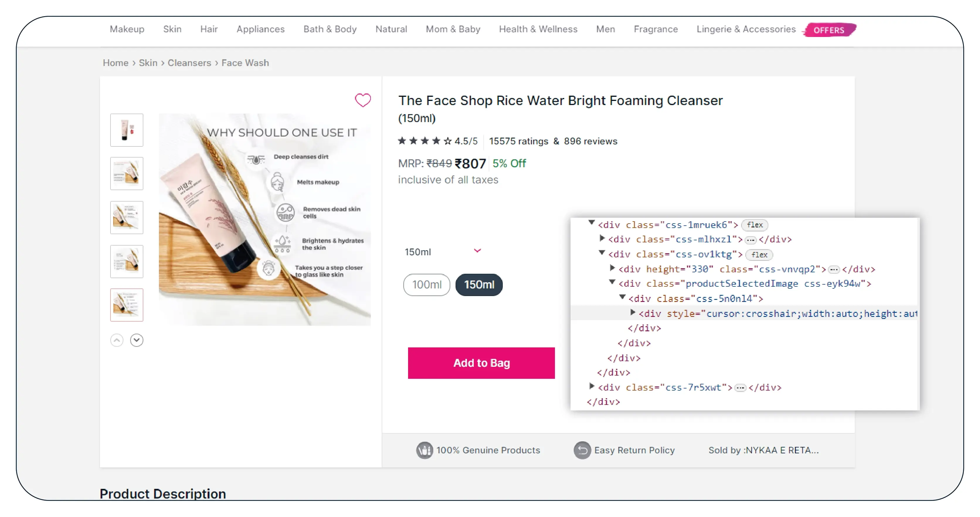980x517 pixels.
Task: Select the last product thumbnail
Action: pyautogui.click(x=127, y=305)
